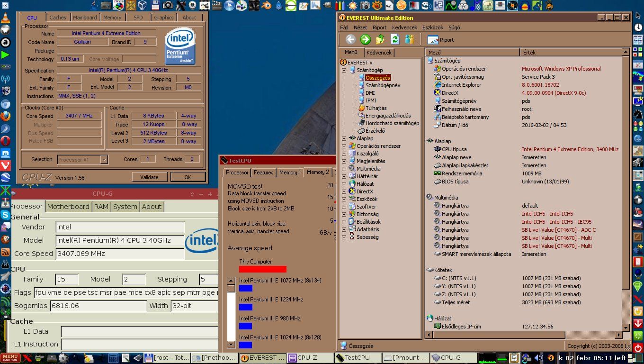Image resolution: width=644 pixels, height=364 pixels.
Task: Click the EVEREST up-level arrow icon
Action: coord(380,39)
